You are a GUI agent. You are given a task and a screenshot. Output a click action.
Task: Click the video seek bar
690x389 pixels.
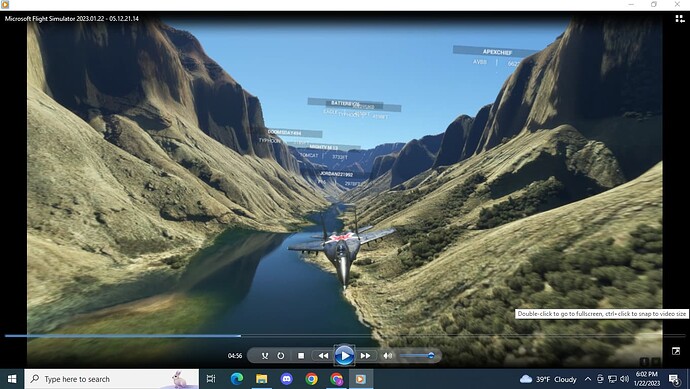tap(345, 336)
